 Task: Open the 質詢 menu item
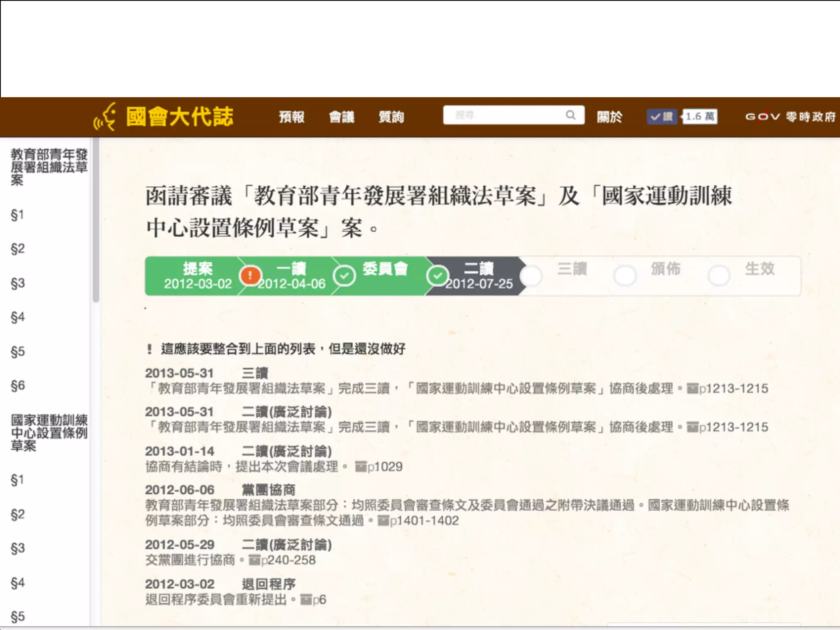point(391,117)
